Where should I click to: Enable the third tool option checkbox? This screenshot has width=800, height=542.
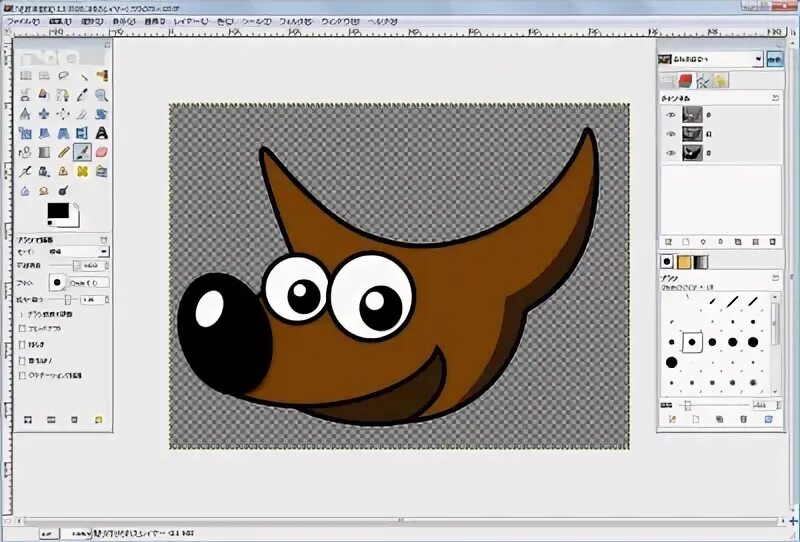pyautogui.click(x=22, y=360)
